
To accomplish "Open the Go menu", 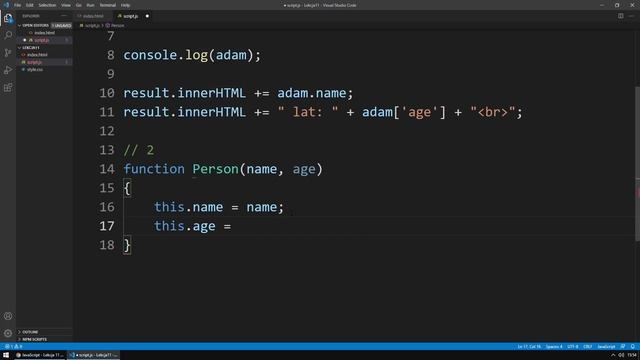I will tap(79, 5).
